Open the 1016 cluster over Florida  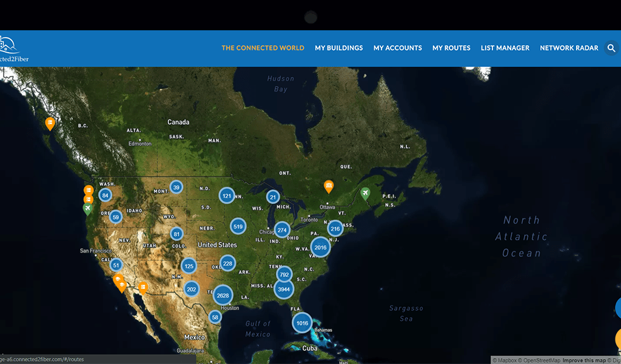[302, 323]
